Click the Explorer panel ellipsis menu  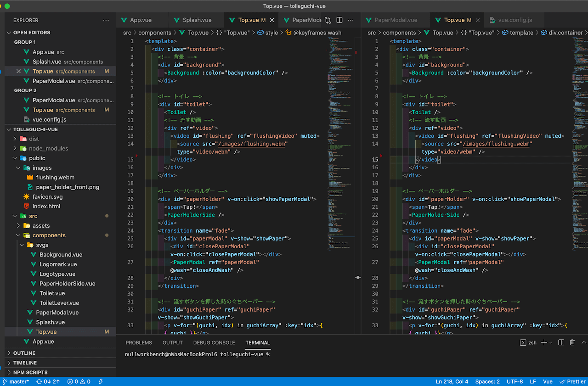point(106,20)
